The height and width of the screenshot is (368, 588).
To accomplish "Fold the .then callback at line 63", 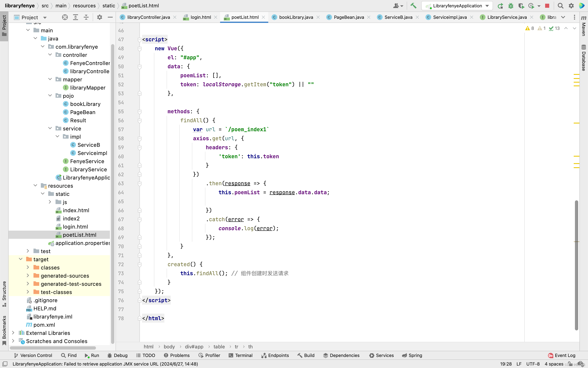I will tap(139, 184).
